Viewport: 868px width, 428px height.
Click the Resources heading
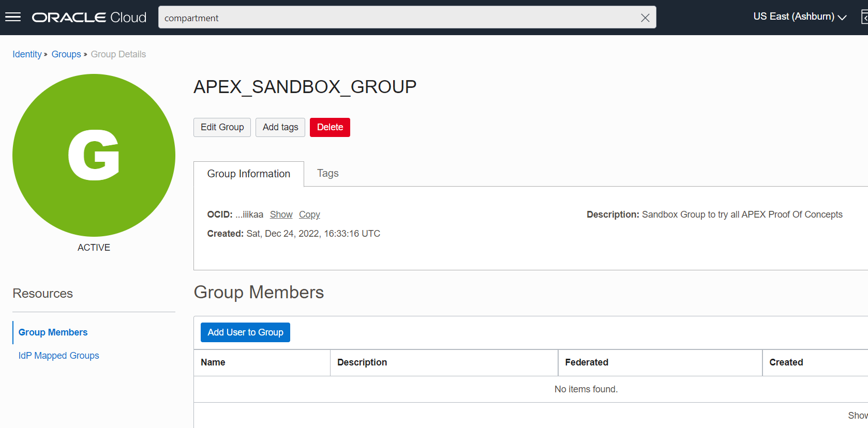click(42, 294)
